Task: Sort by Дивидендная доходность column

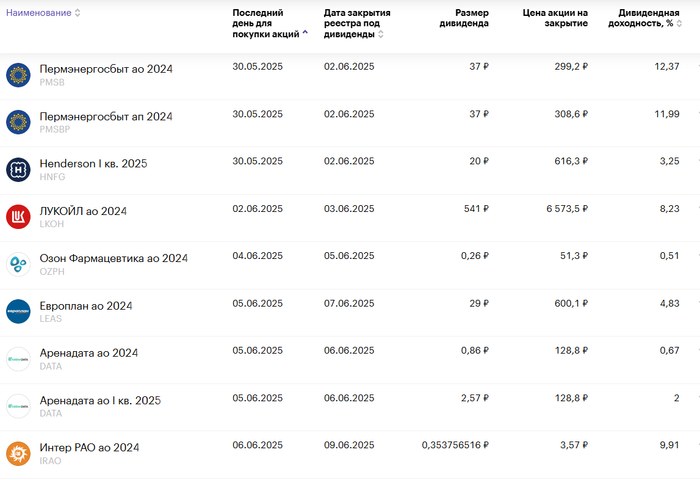Action: pos(643,18)
